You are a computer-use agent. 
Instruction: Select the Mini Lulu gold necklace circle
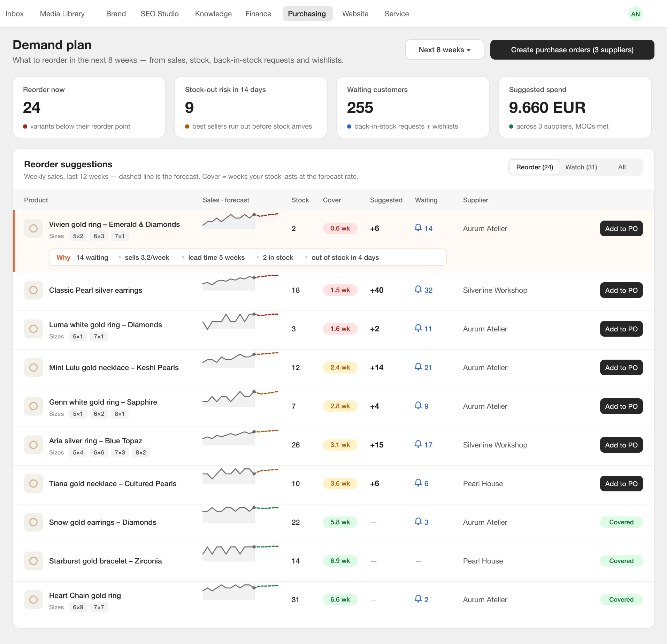33,367
